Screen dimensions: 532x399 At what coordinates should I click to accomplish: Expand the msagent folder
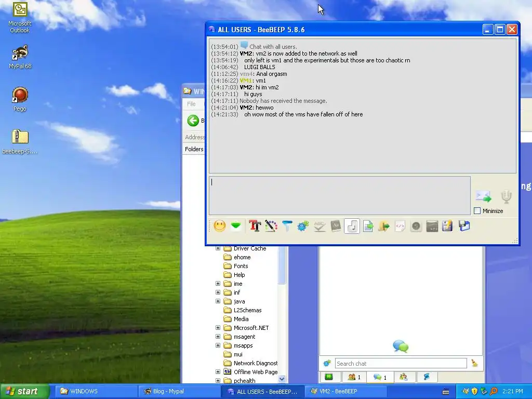[x=218, y=337]
